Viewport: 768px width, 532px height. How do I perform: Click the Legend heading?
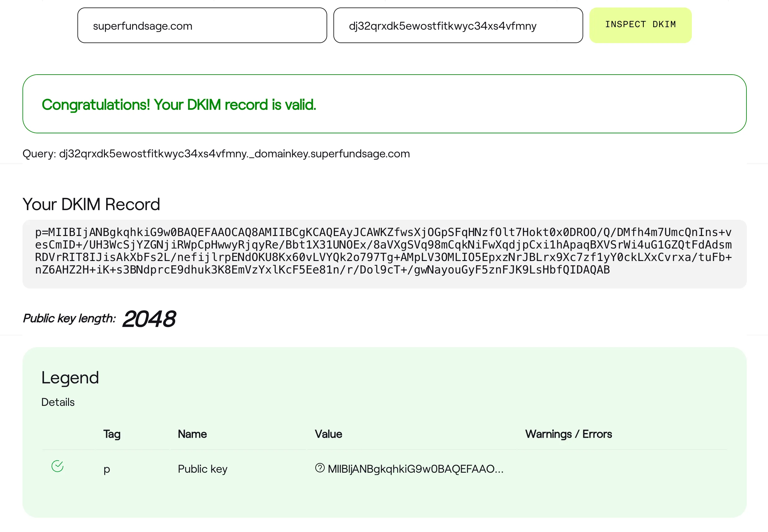coord(70,377)
